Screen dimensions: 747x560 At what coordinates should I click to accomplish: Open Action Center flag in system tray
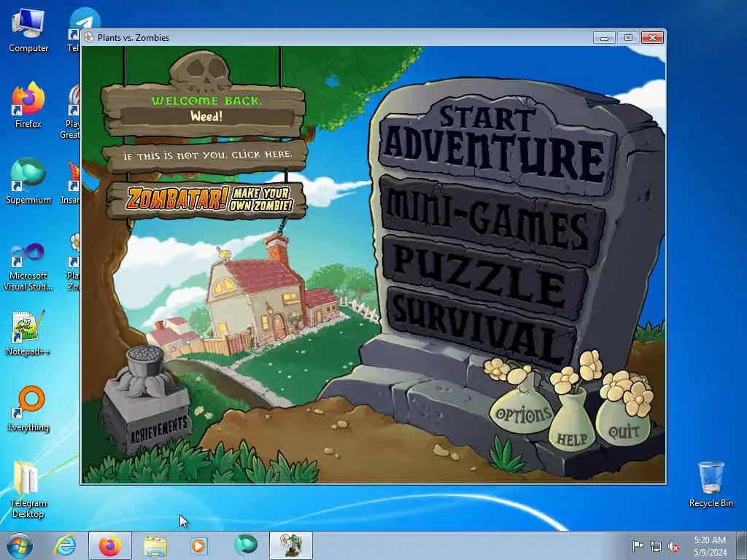pos(638,546)
